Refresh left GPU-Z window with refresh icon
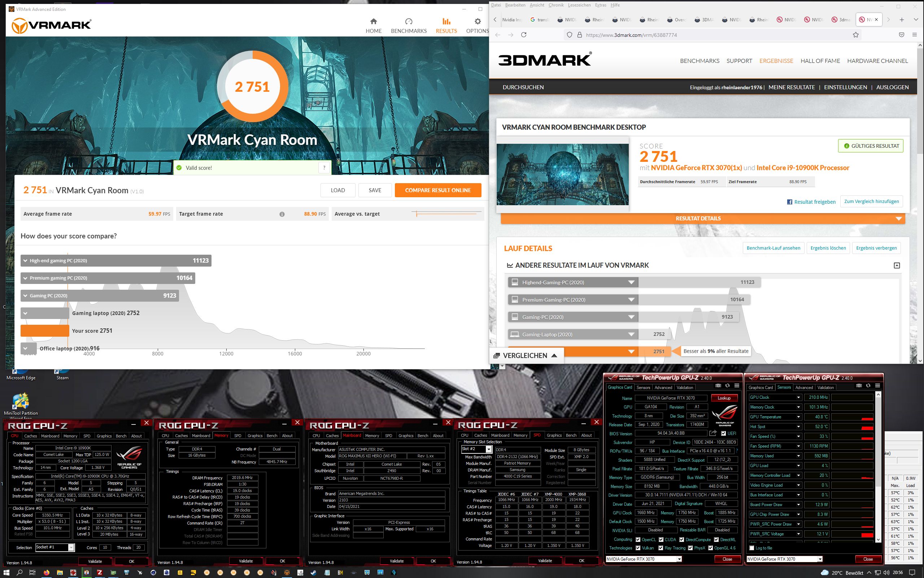 point(727,385)
